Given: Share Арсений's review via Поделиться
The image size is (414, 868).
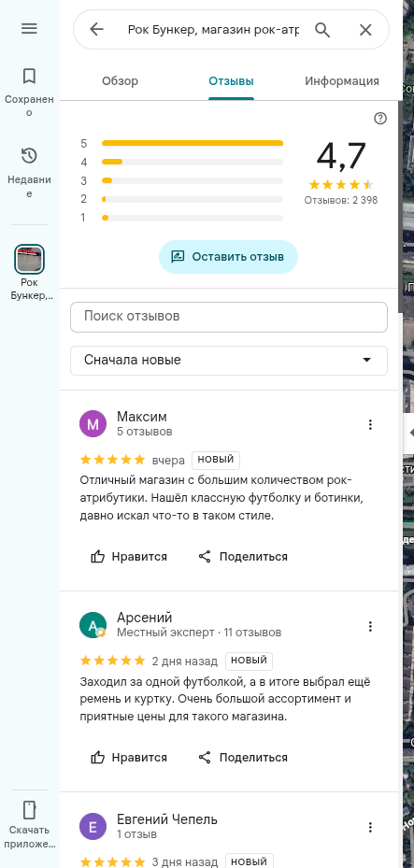Looking at the screenshot, I should [x=242, y=758].
